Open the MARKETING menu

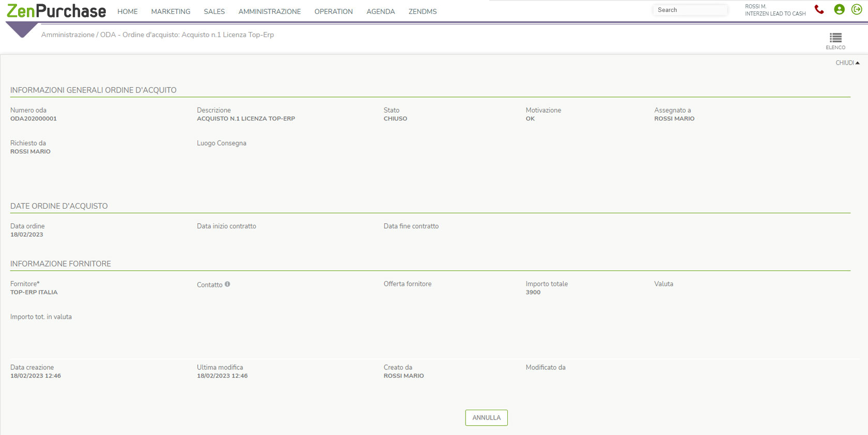[x=171, y=11]
